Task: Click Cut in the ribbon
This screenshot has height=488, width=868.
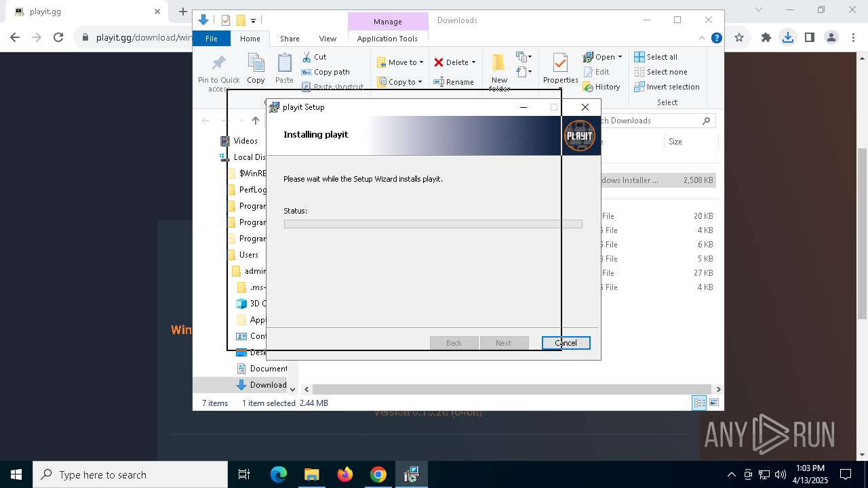Action: (x=314, y=57)
